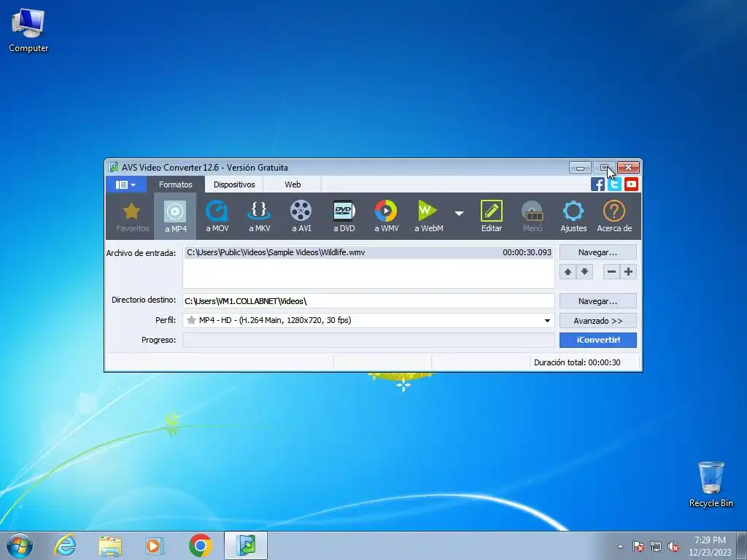Click the Directorio destino path field
This screenshot has height=560, width=747.
368,301
